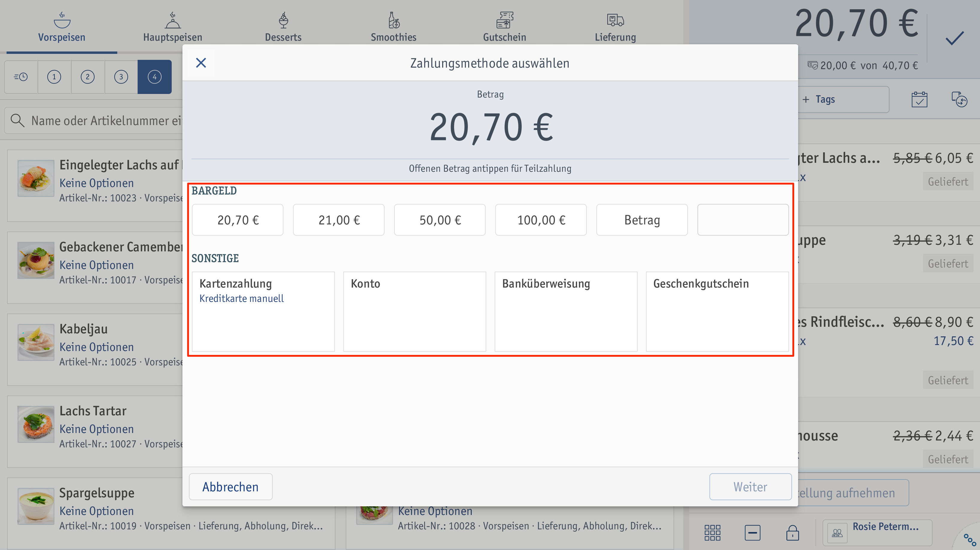
Task: Switch to the Hauptspeisen category
Action: point(172,27)
